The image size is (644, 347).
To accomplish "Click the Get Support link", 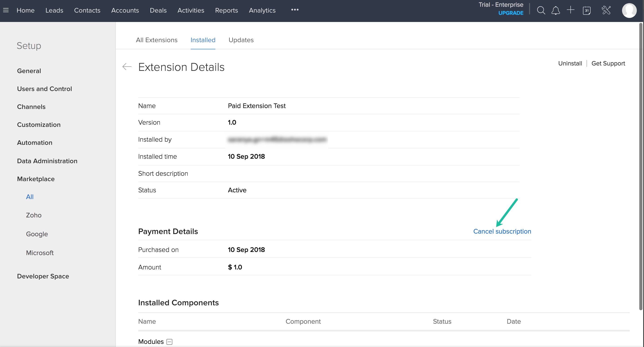I will [608, 63].
